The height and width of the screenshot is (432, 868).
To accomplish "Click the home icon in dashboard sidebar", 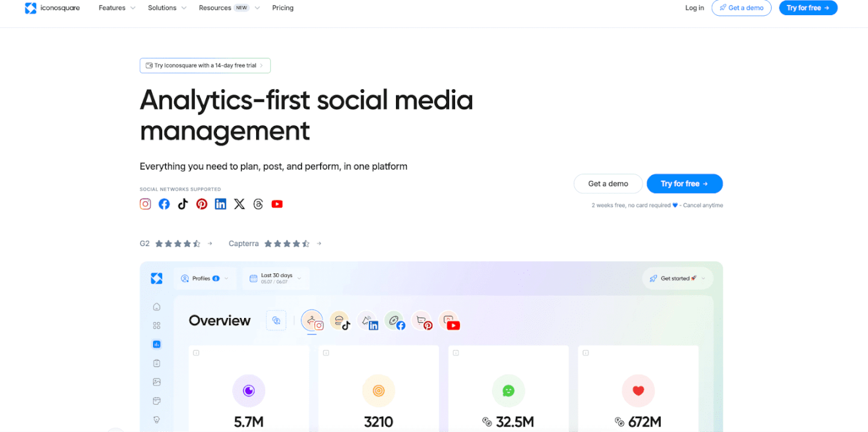I will click(157, 307).
